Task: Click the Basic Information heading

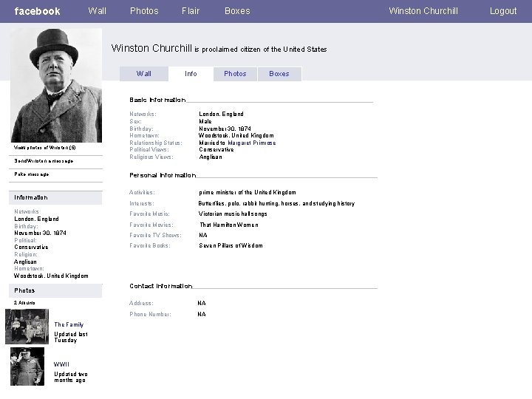Action: click(x=157, y=100)
